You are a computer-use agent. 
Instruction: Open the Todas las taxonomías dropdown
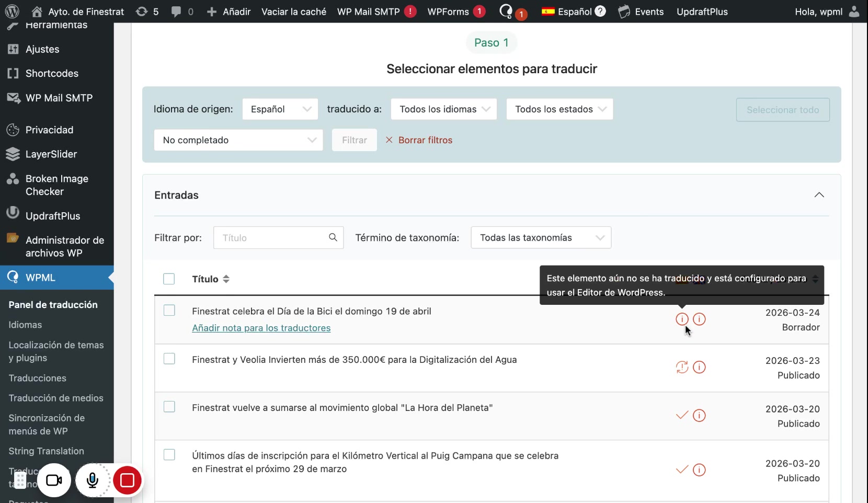pyautogui.click(x=541, y=237)
